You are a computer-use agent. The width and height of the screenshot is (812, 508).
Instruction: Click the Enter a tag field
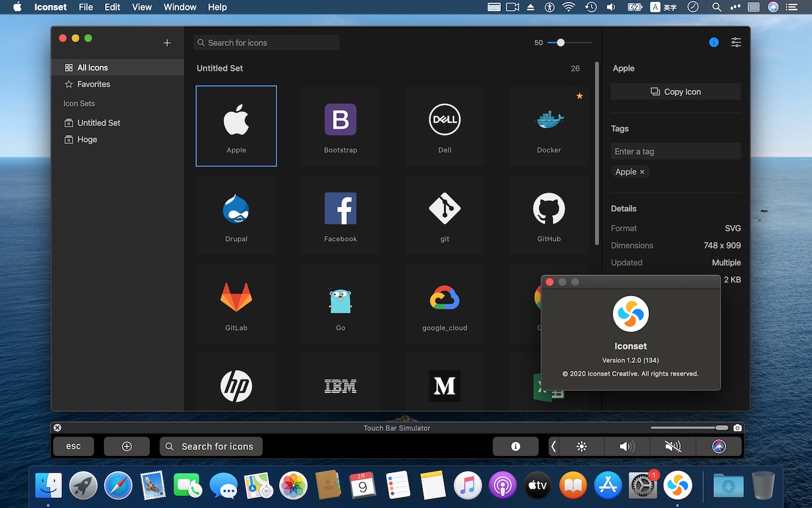click(676, 151)
